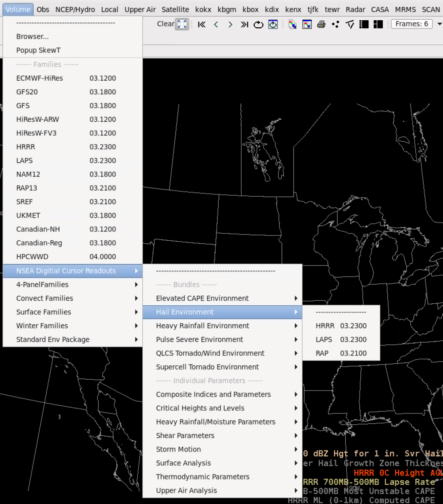Expand Composite Indices and Parameters
Image resolution: width=443 pixels, height=504 pixels.
point(222,395)
